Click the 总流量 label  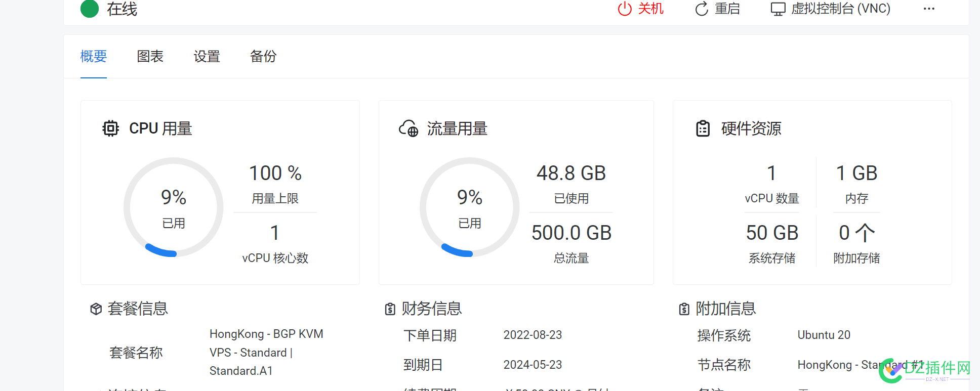point(571,258)
